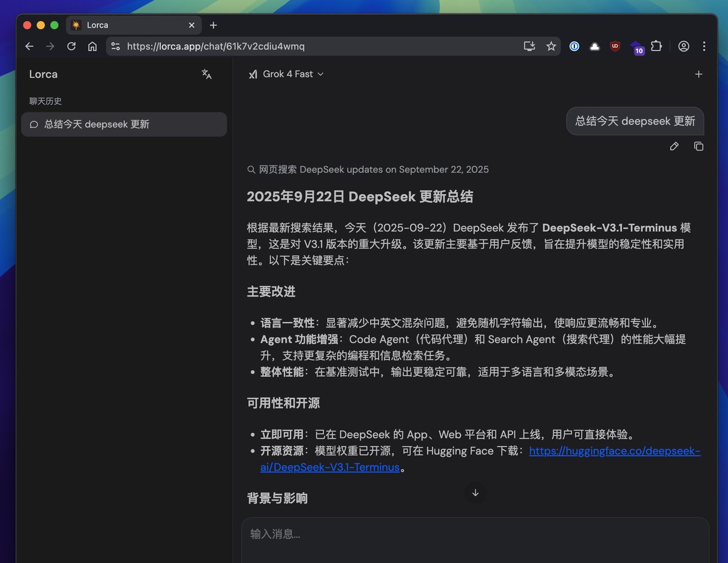Go forward using browser forward arrow
Screen dimensions: 728x563
(50, 46)
